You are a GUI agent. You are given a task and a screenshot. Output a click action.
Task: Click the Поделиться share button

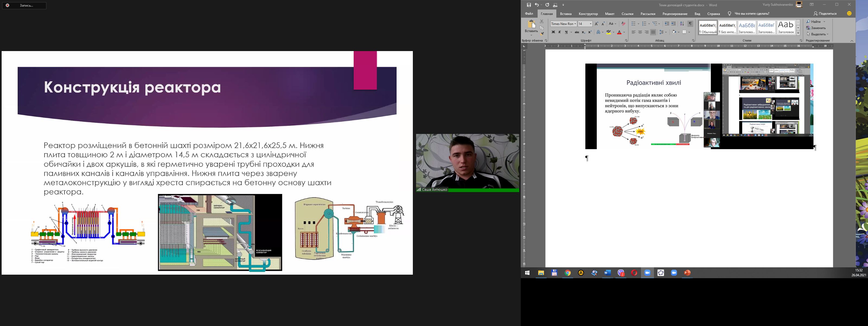click(825, 14)
